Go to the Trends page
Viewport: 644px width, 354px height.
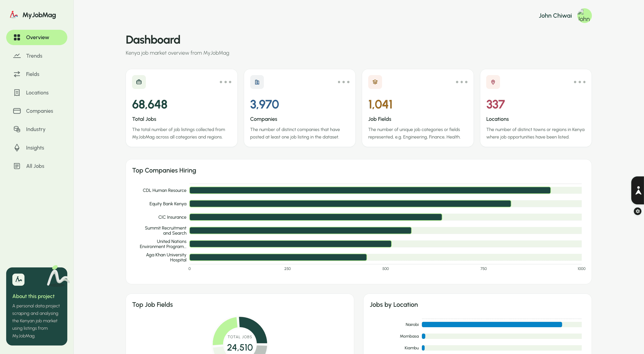[37, 56]
